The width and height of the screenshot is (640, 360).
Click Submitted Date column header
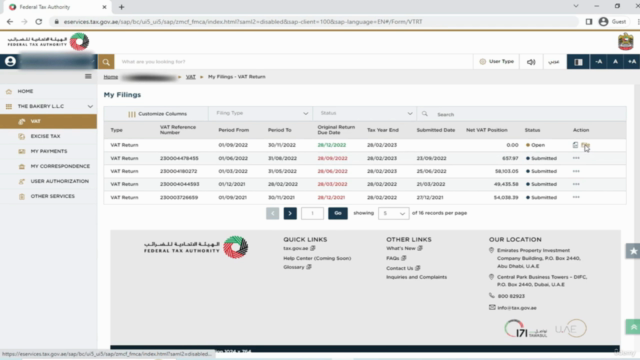pos(436,130)
